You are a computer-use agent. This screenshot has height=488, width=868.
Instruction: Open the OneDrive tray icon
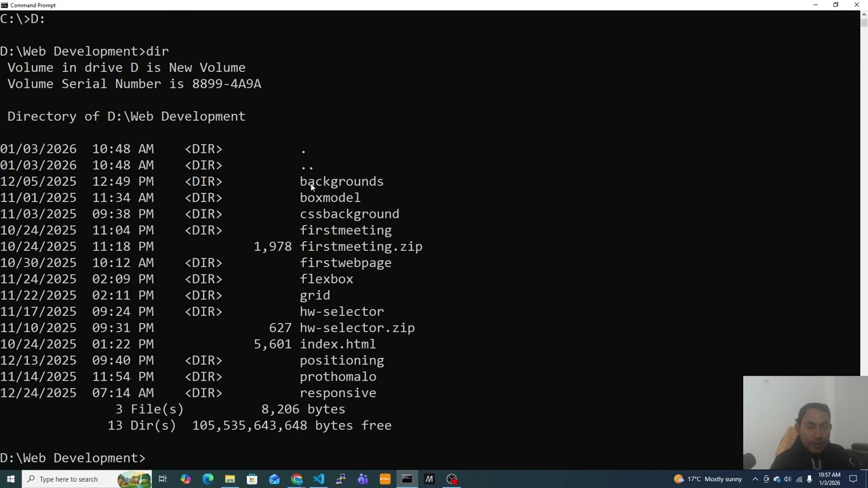point(777,479)
